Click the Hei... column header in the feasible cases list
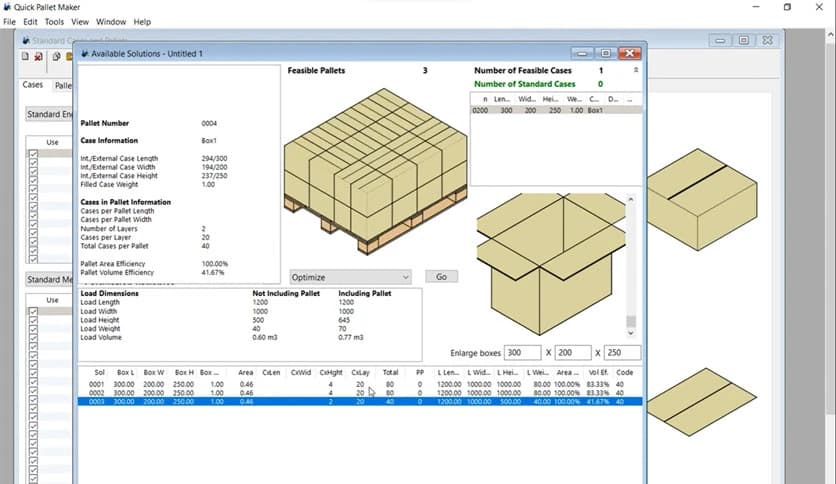The width and height of the screenshot is (836, 484). tap(551, 99)
